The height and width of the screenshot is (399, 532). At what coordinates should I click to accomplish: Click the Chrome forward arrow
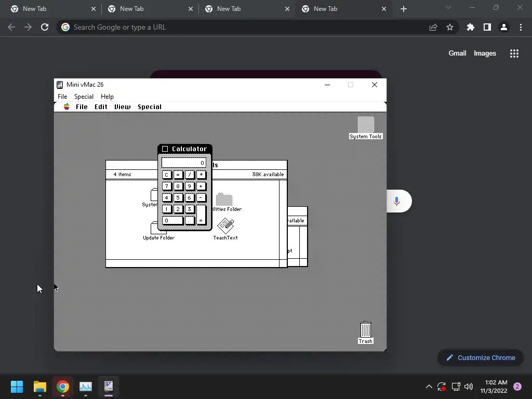[x=28, y=27]
